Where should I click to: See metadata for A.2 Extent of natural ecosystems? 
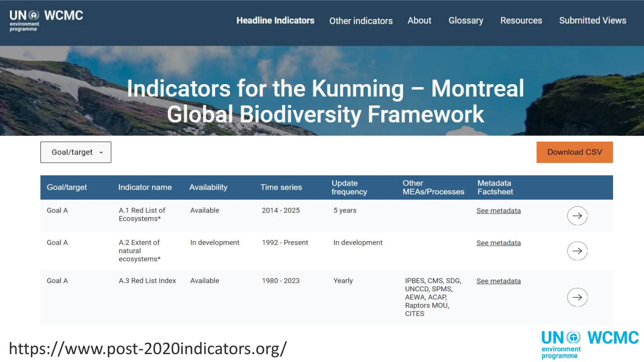coord(498,243)
